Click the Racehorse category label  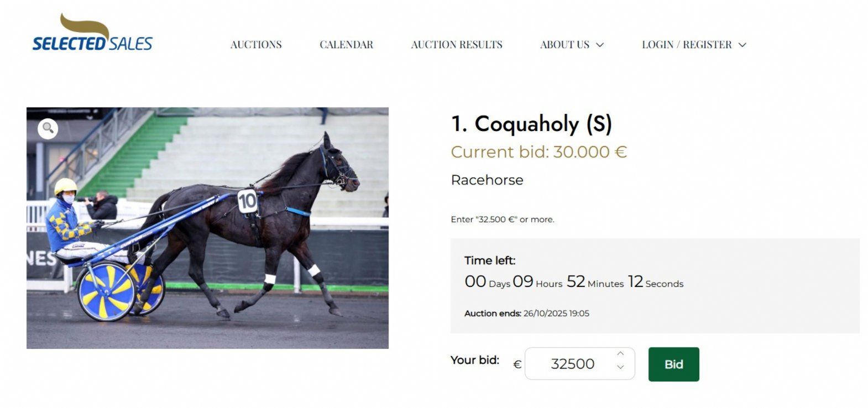487,180
